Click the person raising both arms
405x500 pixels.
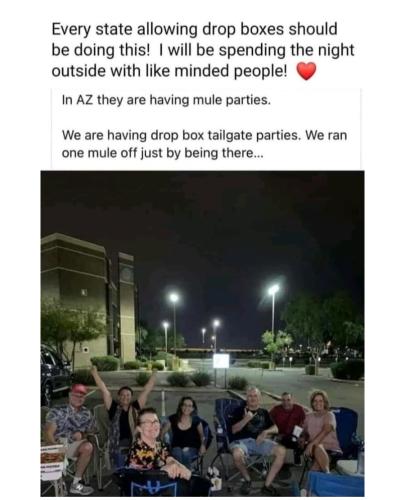pyautogui.click(x=123, y=410)
